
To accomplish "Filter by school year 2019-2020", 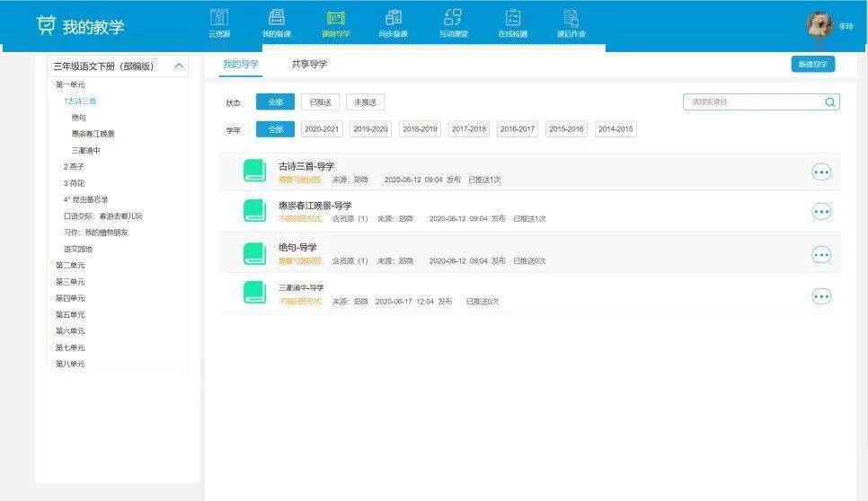I will point(370,129).
